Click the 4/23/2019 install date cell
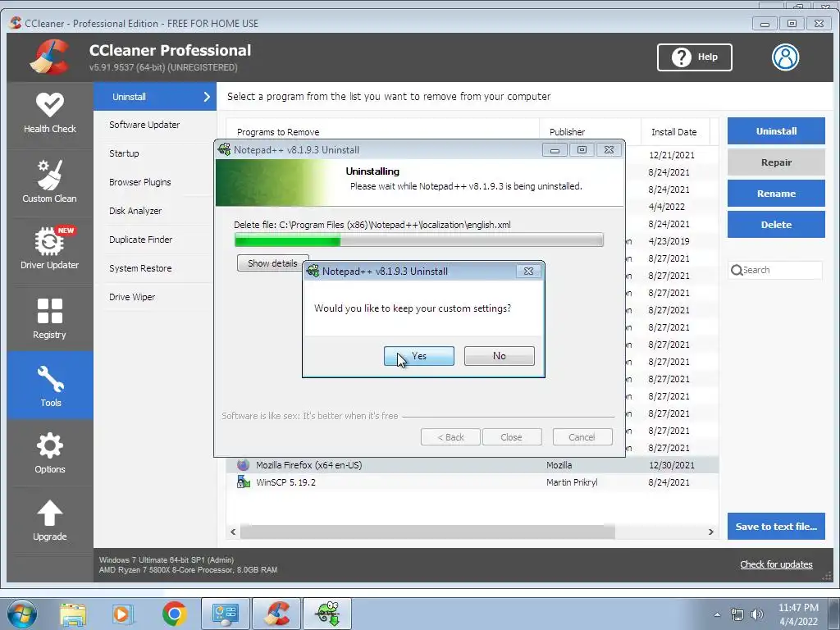This screenshot has height=630, width=840. point(669,241)
